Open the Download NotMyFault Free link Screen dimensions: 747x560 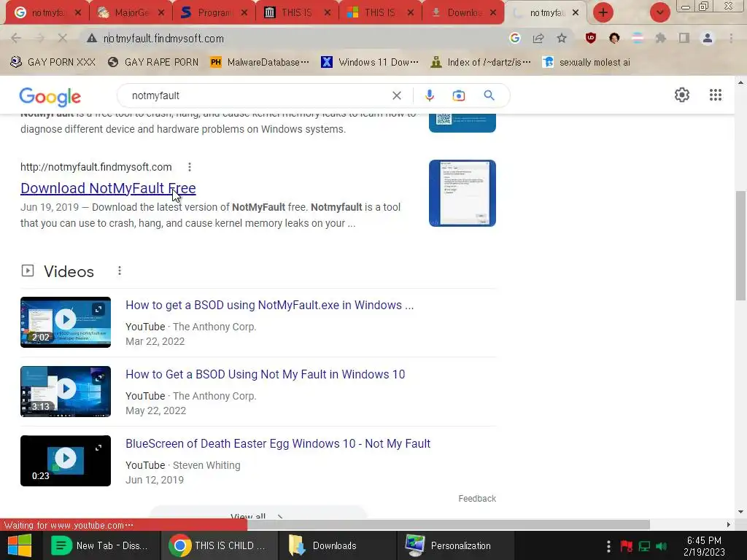[x=108, y=188]
